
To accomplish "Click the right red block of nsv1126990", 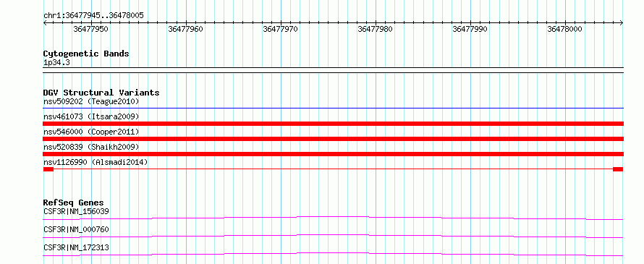I will click(x=618, y=169).
